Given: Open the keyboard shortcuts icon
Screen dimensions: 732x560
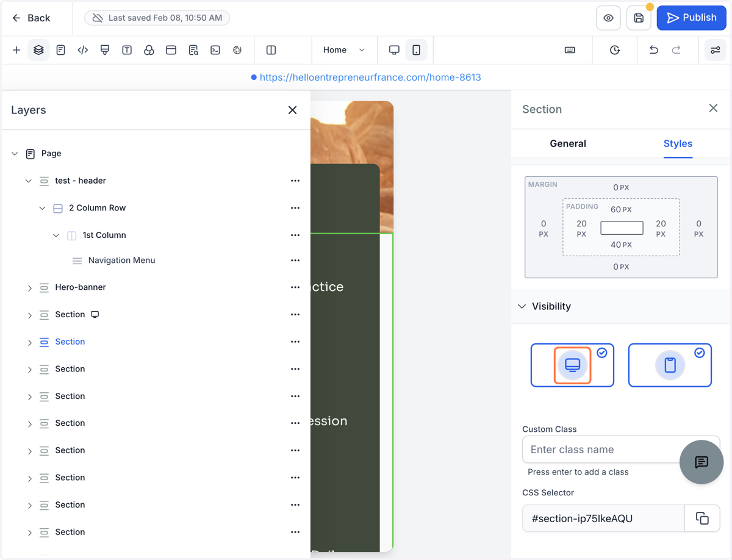Looking at the screenshot, I should (570, 50).
